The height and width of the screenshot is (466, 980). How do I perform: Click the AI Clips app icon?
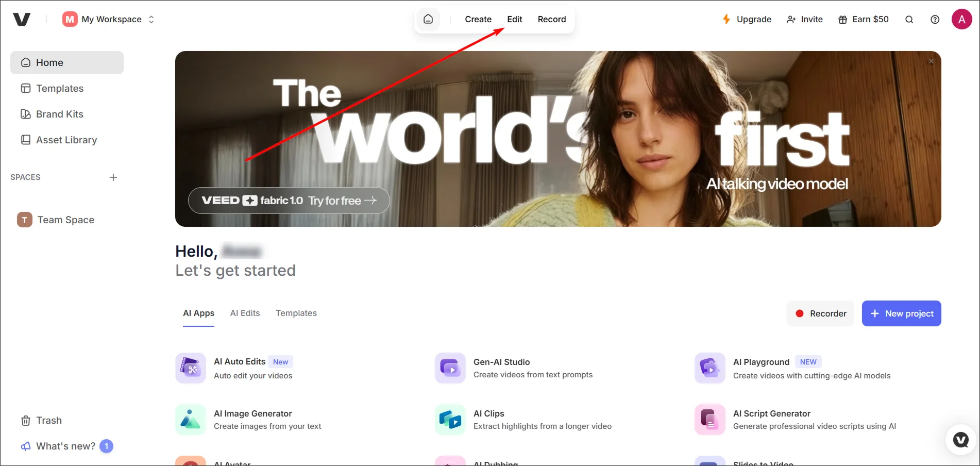click(x=450, y=420)
